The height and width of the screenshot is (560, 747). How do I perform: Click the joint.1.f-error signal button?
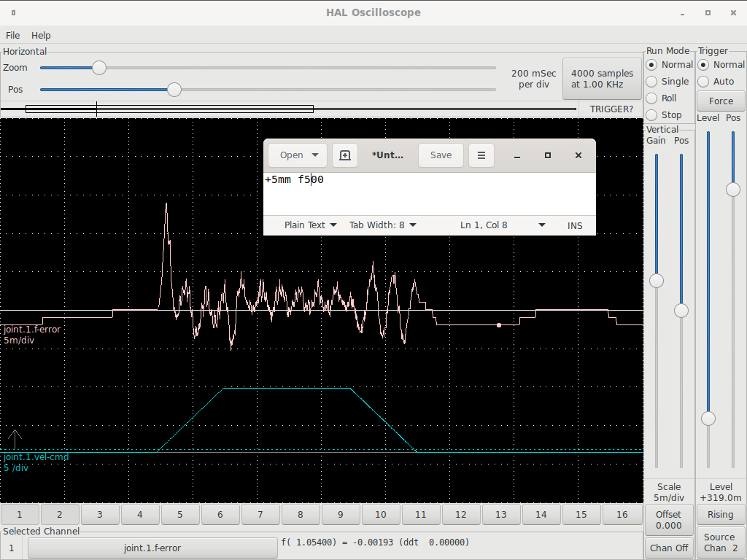point(152,548)
